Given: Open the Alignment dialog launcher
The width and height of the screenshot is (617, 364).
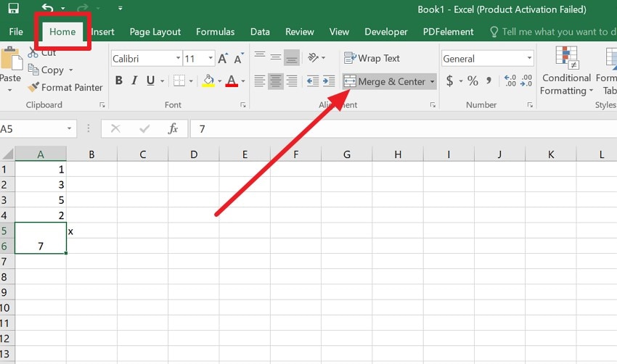Looking at the screenshot, I should tap(433, 105).
